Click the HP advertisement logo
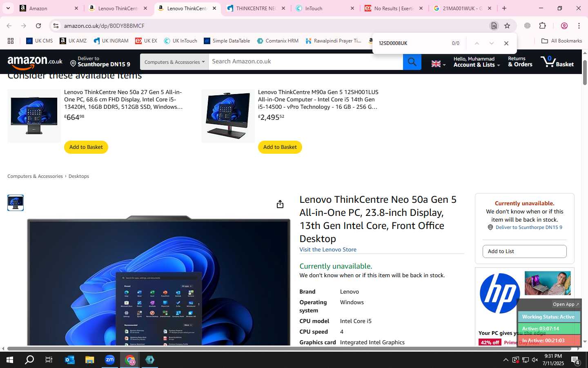Image resolution: width=588 pixels, height=368 pixels. point(500,293)
